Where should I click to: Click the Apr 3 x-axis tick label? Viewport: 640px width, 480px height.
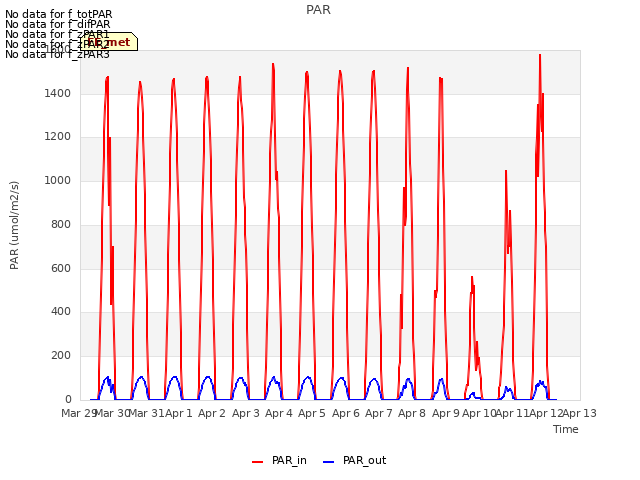246,413
